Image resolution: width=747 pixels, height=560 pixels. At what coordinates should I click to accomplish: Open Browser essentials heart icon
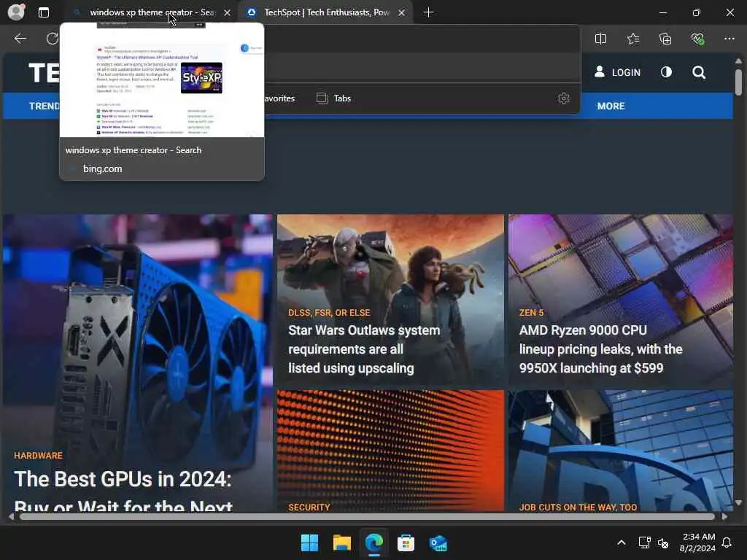[x=697, y=39]
